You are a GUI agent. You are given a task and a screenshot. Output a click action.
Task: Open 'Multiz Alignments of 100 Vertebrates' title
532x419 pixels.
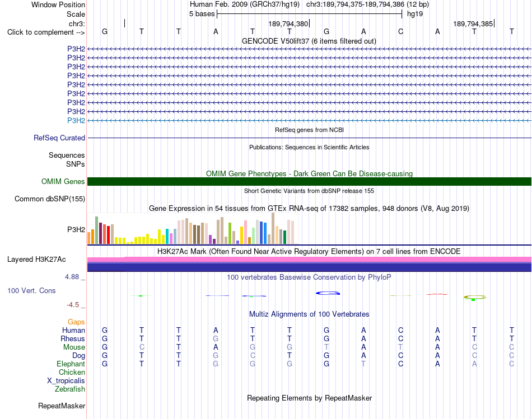pyautogui.click(x=309, y=314)
